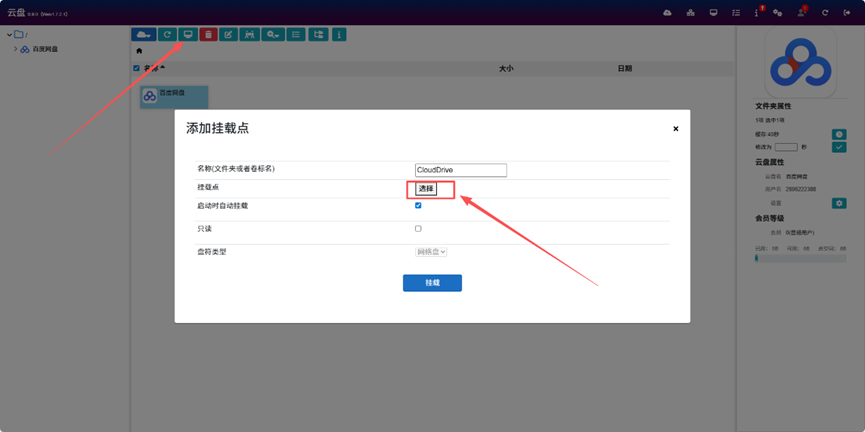
Task: Click the teal refresh button in file toolbar
Action: point(167,34)
